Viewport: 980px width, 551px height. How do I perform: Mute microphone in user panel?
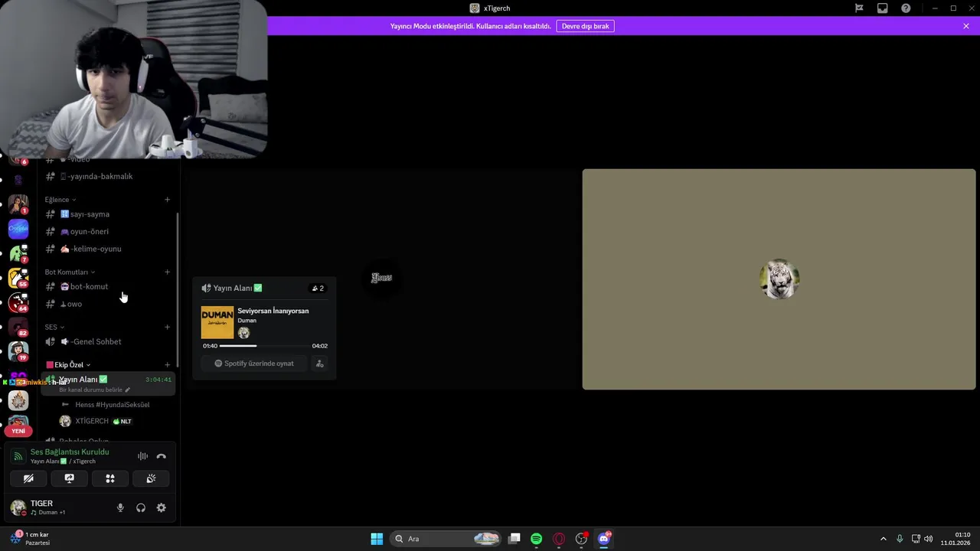click(120, 507)
